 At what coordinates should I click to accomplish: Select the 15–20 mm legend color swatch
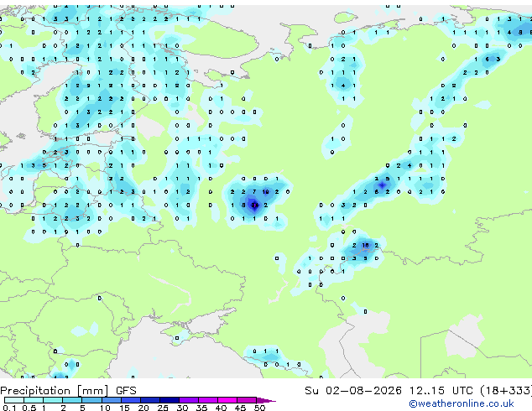pos(130,400)
